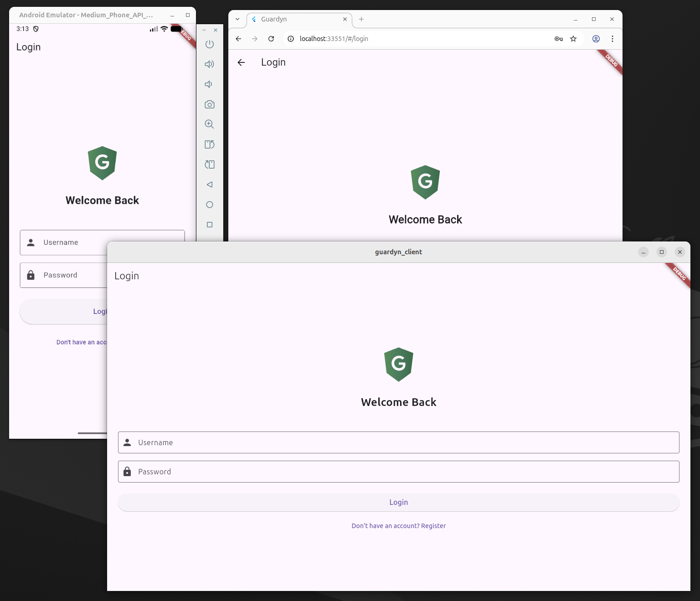
Task: View site information for localhost page
Action: point(290,39)
